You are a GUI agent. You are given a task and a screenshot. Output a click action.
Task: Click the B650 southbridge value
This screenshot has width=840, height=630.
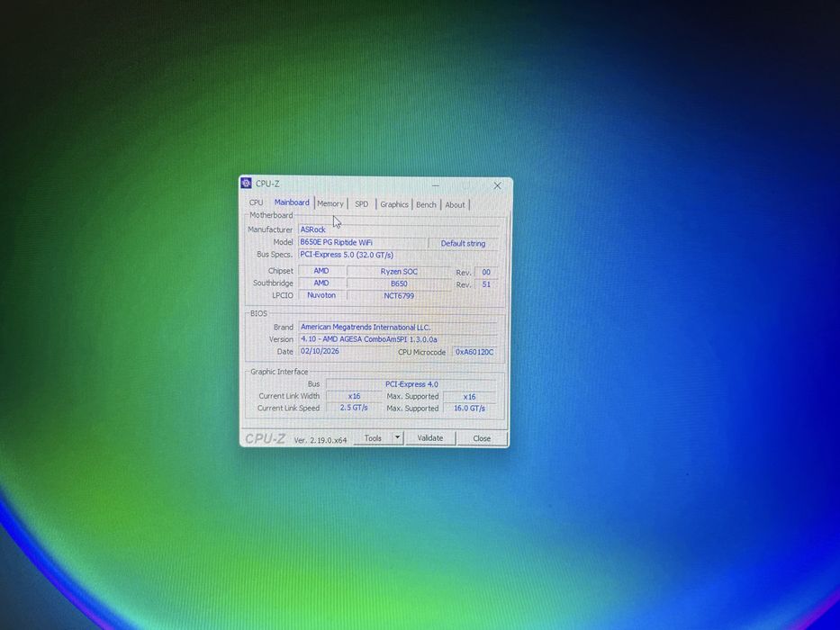click(399, 283)
